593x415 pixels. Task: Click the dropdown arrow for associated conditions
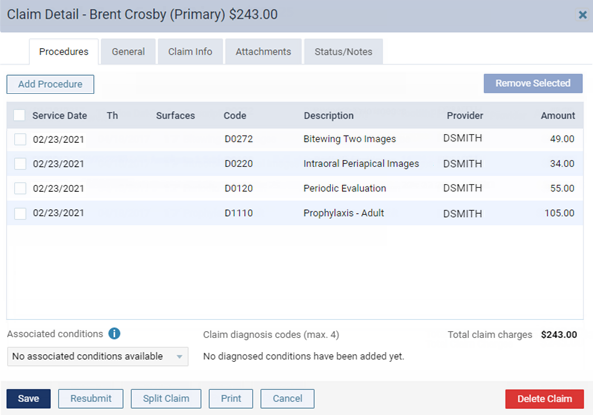pyautogui.click(x=179, y=357)
